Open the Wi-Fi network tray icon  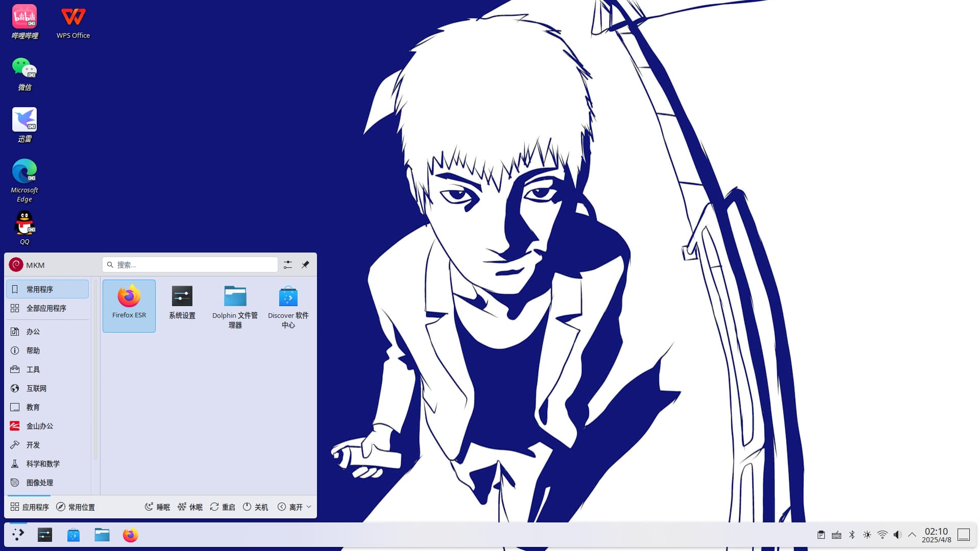coord(883,535)
